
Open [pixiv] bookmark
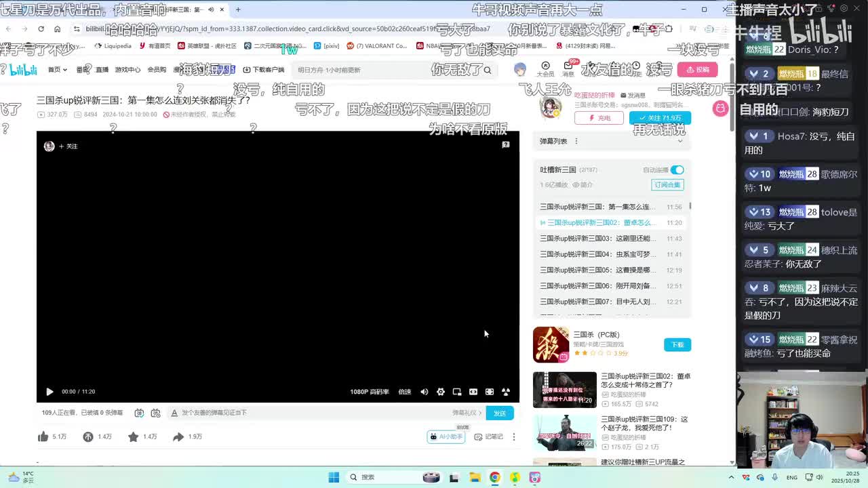pos(327,46)
